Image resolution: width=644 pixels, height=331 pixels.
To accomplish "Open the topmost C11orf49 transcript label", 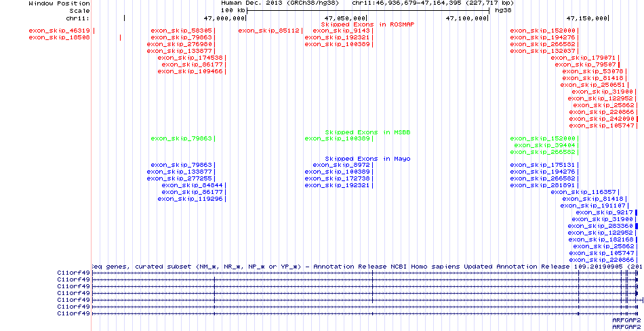I will [74, 273].
